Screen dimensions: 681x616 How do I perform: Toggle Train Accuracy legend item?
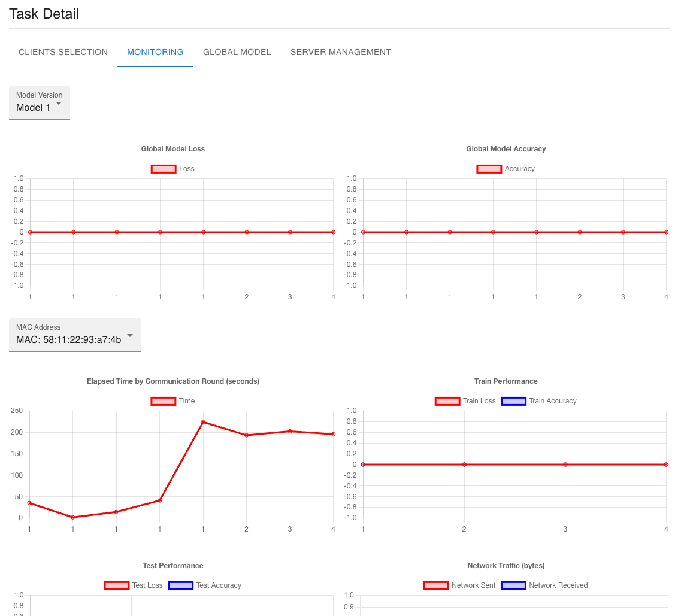click(x=513, y=401)
